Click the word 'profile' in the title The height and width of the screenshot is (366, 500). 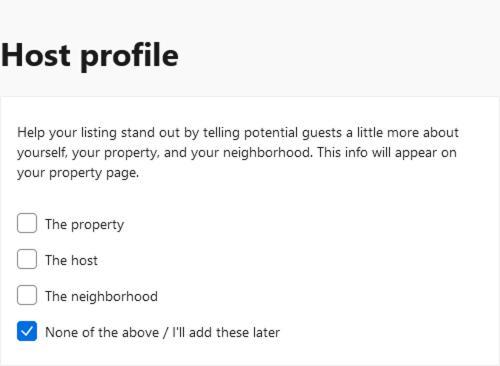130,56
